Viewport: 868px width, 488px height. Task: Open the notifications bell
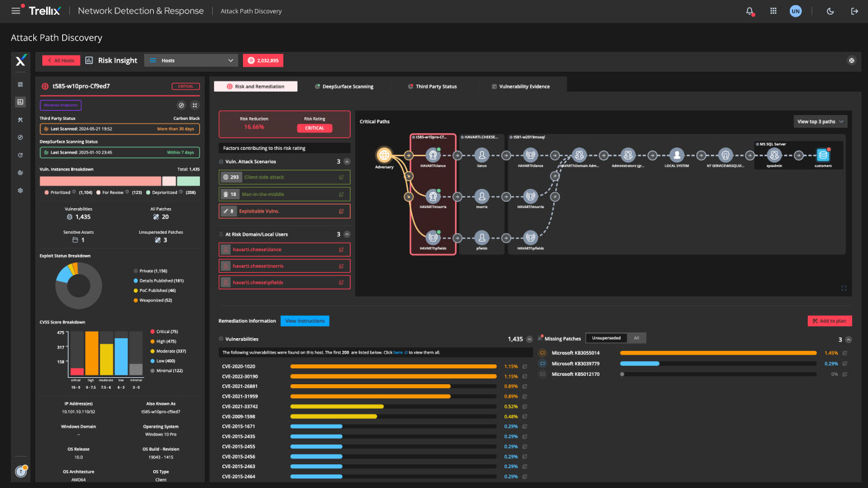click(x=749, y=11)
